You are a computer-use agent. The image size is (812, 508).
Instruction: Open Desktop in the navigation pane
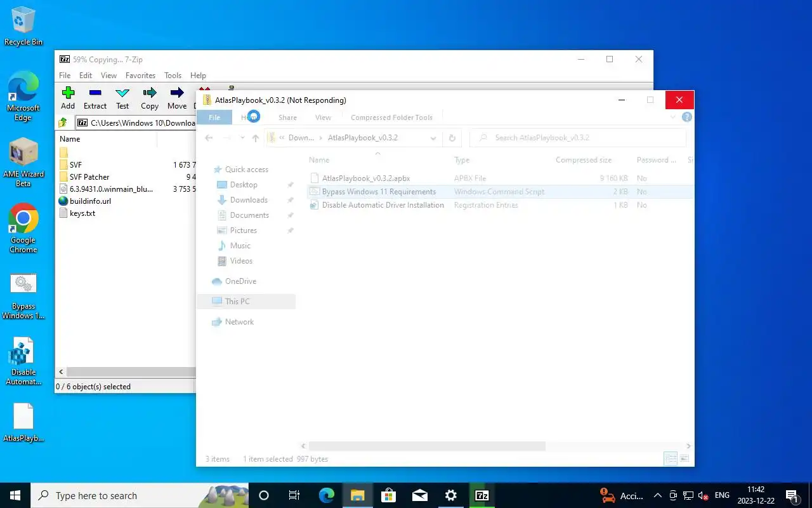click(244, 185)
